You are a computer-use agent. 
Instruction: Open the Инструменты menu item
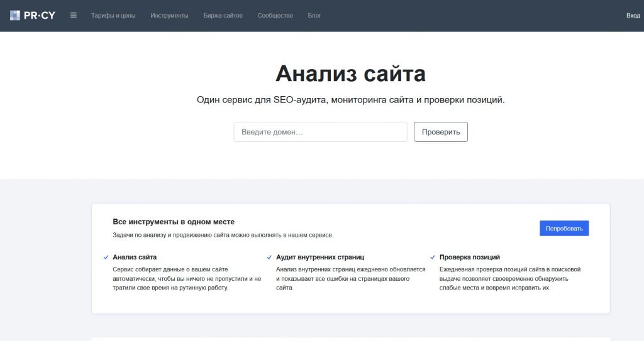tap(169, 15)
